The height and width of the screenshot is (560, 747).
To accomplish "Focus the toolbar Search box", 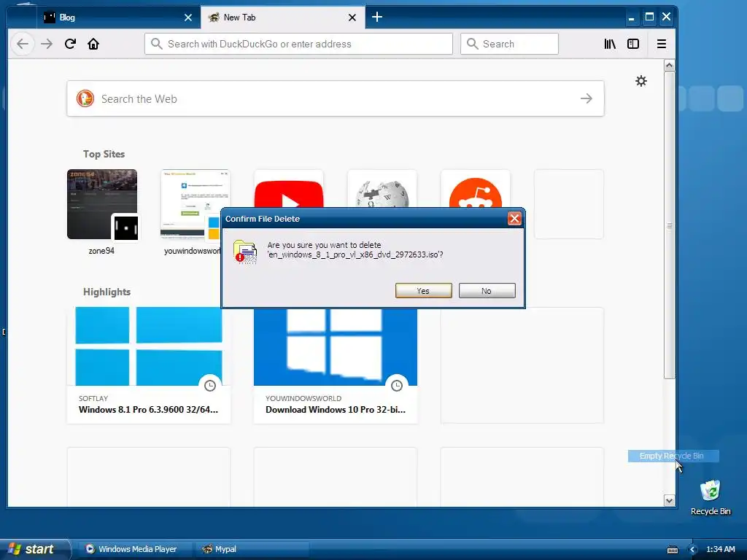I will (x=509, y=44).
